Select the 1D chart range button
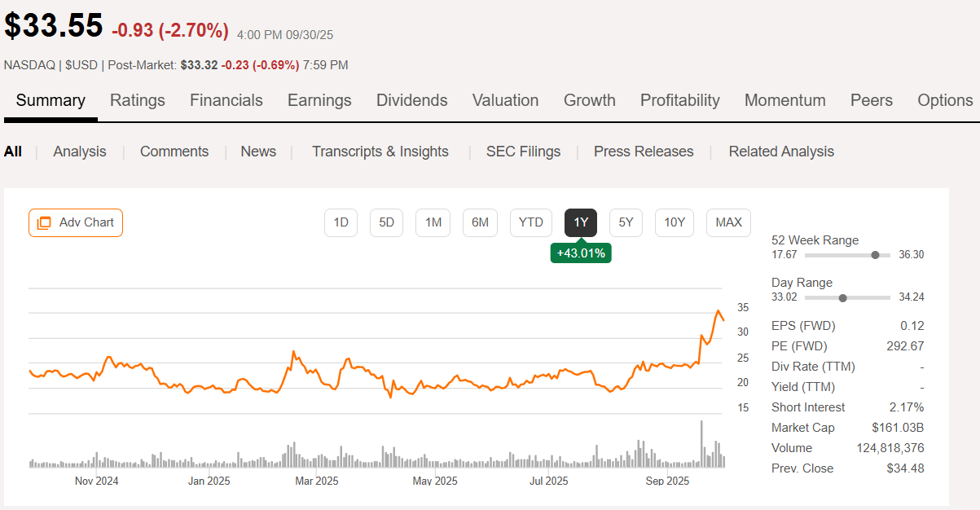The width and height of the screenshot is (980, 510). pos(341,222)
